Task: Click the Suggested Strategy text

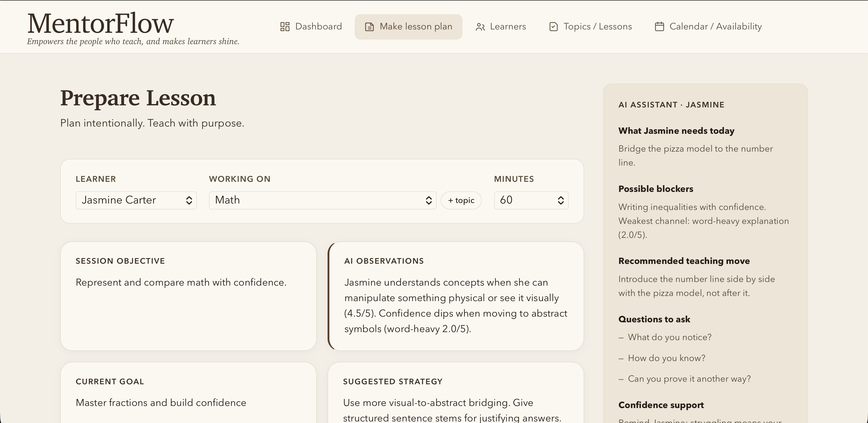Action: [452, 410]
